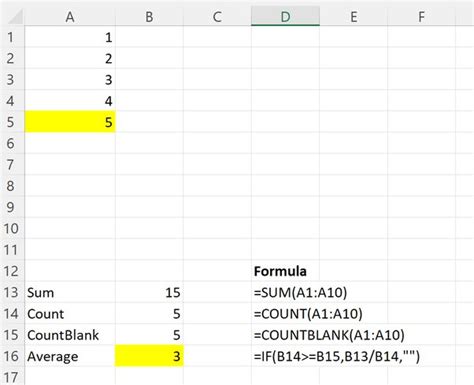The height and width of the screenshot is (385, 474).
Task: Click the Sum value cell showing 15
Action: tap(149, 292)
